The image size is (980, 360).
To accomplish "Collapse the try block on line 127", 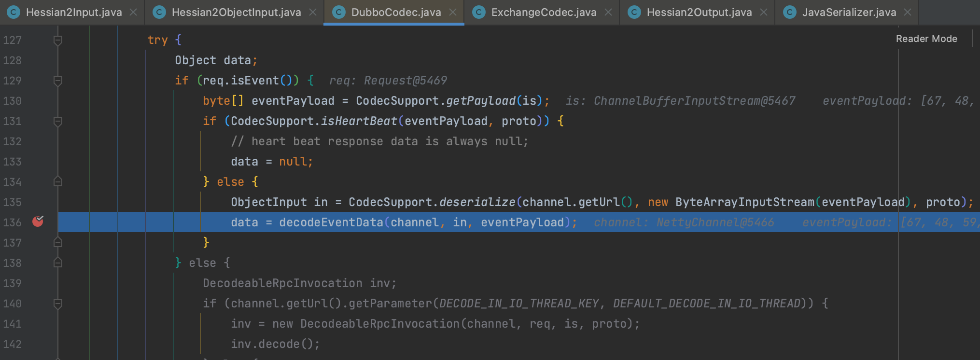I will 58,40.
